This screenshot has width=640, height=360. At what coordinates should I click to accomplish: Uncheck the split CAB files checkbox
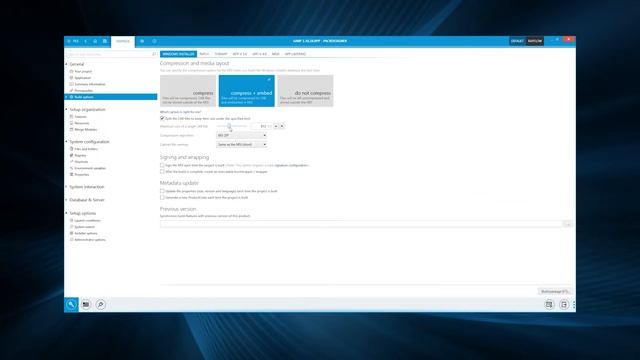pos(162,118)
